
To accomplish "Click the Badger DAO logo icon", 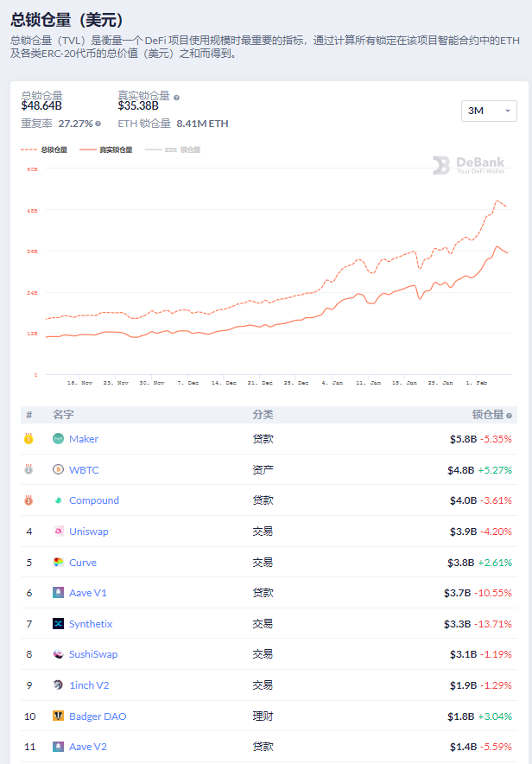I will pyautogui.click(x=58, y=716).
